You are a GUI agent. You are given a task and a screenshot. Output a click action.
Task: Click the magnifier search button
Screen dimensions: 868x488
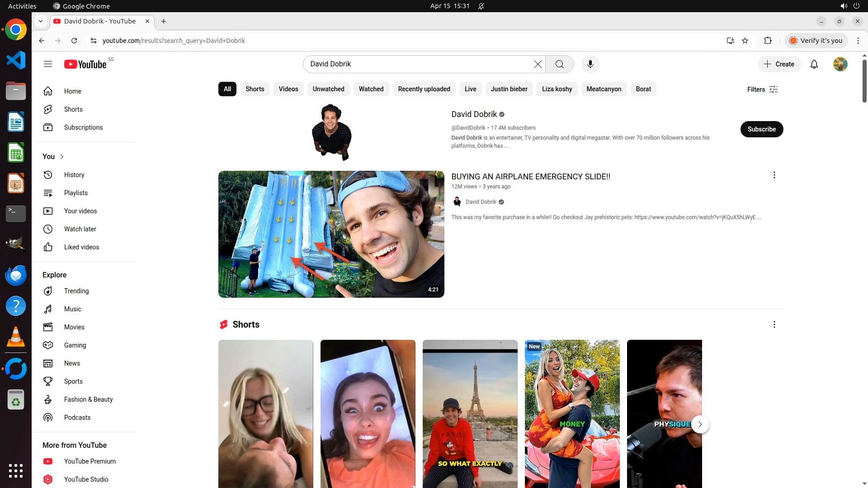tap(559, 64)
